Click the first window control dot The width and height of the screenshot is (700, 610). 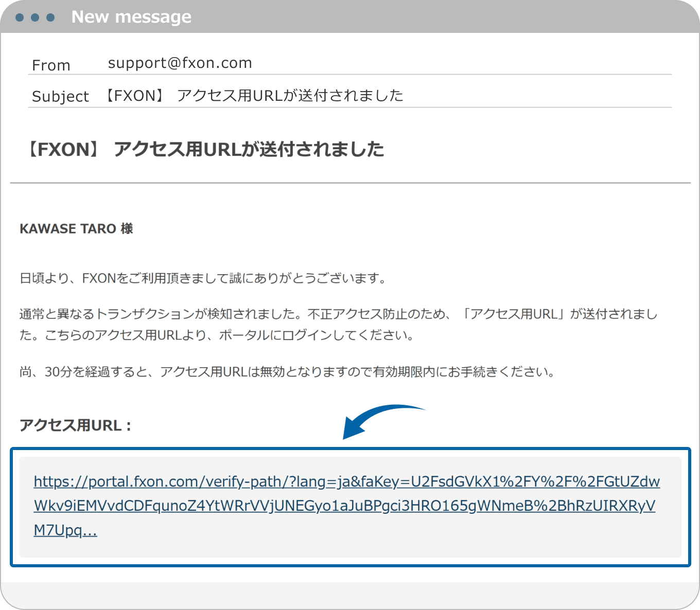pyautogui.click(x=20, y=17)
